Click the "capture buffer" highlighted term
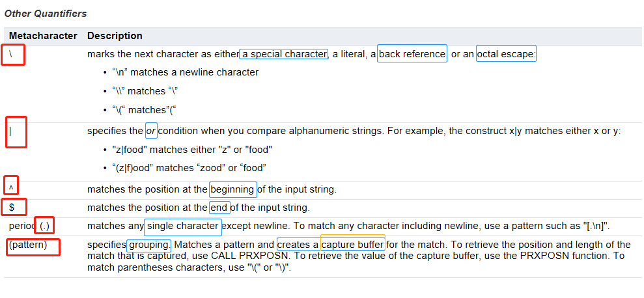The height and width of the screenshot is (298, 644). click(x=352, y=244)
